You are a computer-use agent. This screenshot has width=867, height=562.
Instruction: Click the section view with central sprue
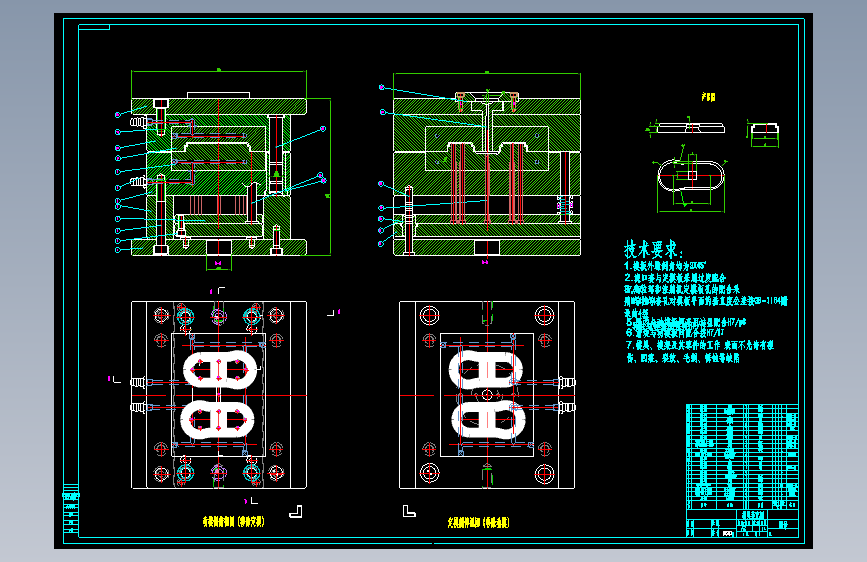click(x=487, y=174)
